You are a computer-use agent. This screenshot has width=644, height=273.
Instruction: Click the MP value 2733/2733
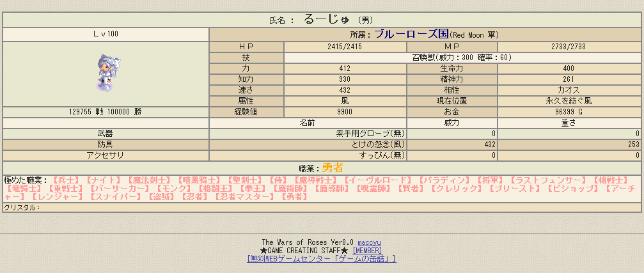pyautogui.click(x=569, y=47)
